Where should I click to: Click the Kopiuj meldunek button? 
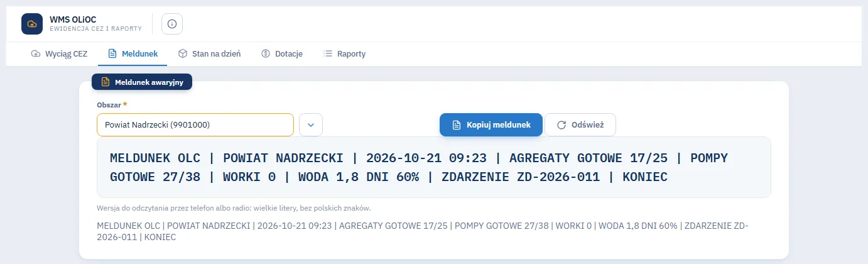tap(491, 124)
